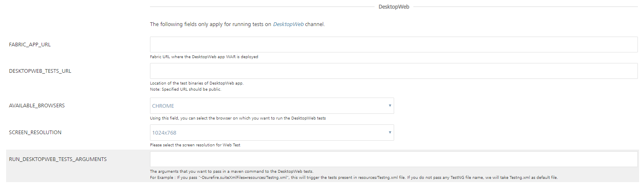The image size is (644, 187).
Task: Select the AVAILABLE_BROWSERS label text
Action: point(37,106)
